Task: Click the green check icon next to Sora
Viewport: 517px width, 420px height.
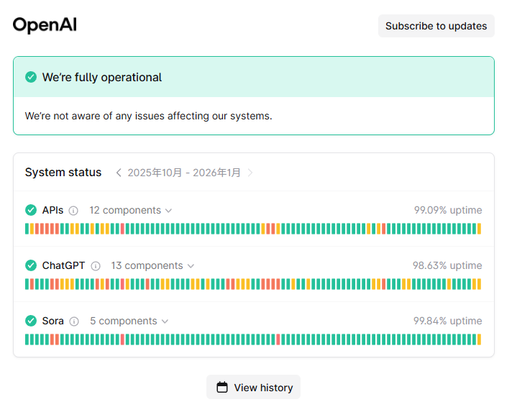Action: 31,321
